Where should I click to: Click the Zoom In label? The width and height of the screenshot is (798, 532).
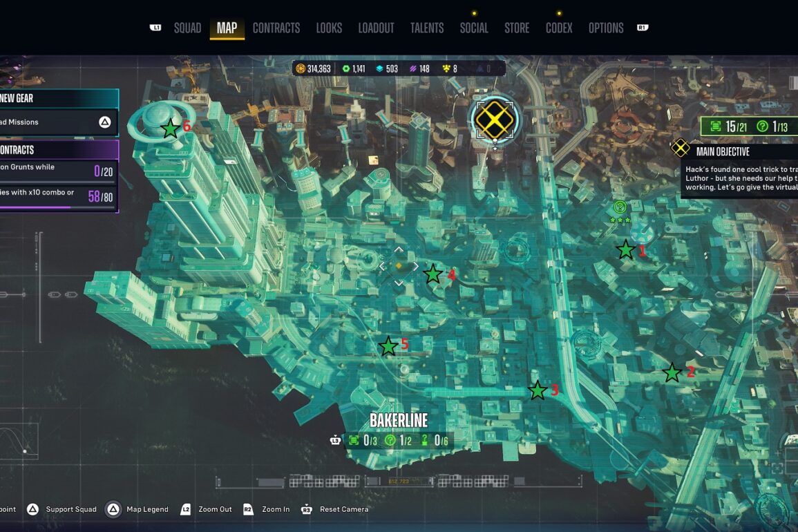pyautogui.click(x=276, y=509)
